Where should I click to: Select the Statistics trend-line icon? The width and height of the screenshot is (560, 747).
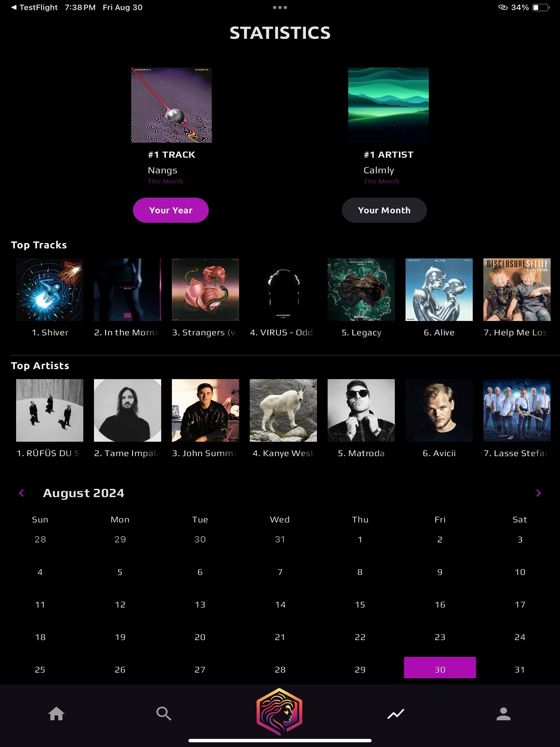[x=395, y=714]
